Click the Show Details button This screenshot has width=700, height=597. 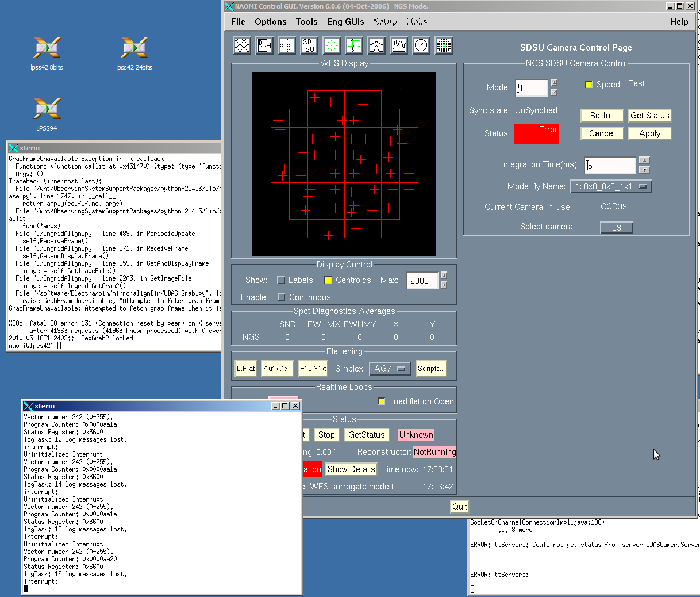[351, 469]
